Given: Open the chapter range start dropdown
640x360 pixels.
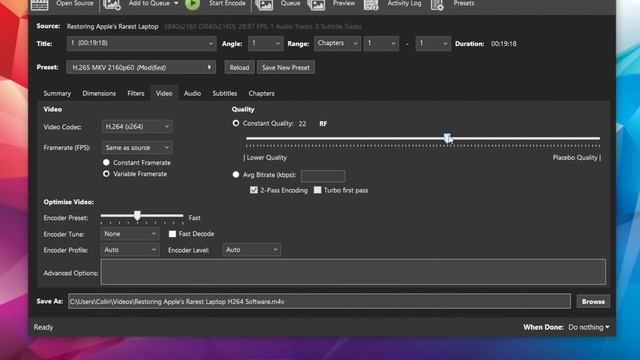Looking at the screenshot, I should 381,43.
